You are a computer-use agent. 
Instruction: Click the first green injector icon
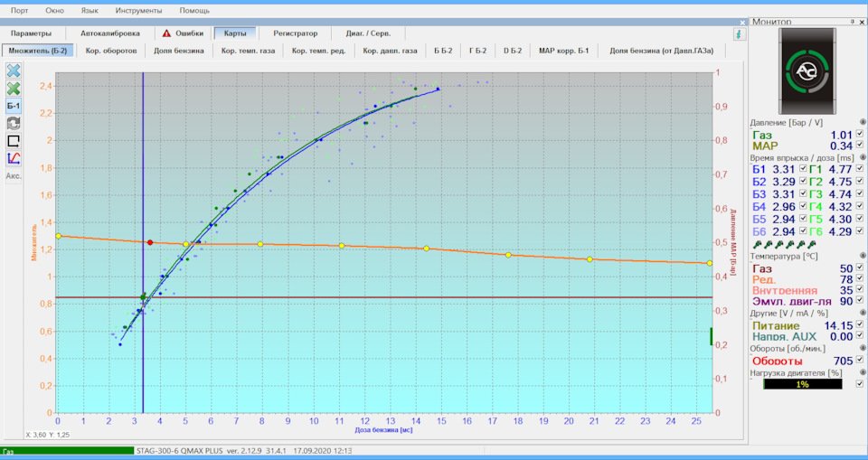(x=756, y=245)
